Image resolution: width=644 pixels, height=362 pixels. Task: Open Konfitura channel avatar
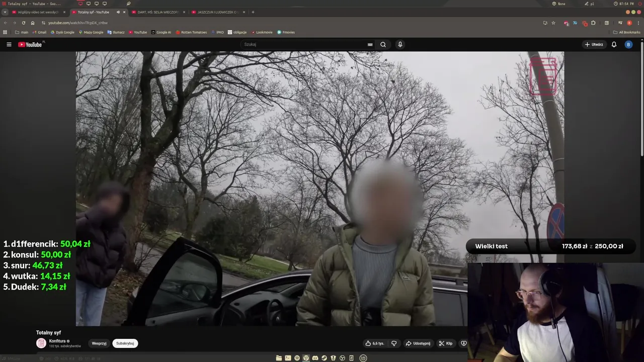point(41,343)
